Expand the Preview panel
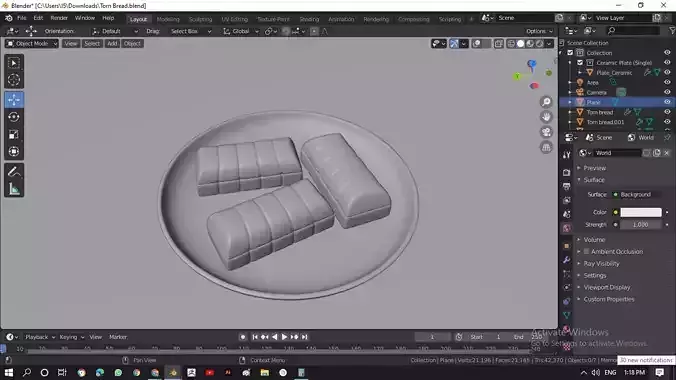Screen dimensions: 676x380 pos(595,168)
